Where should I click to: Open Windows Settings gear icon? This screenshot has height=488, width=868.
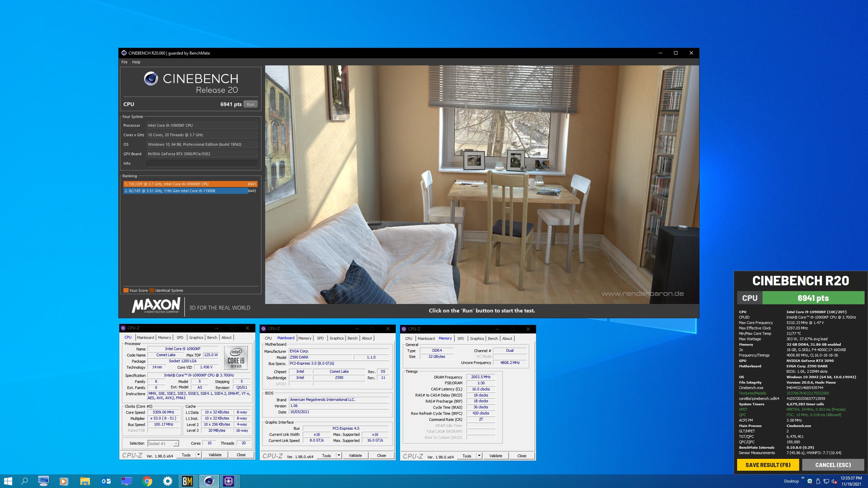(x=167, y=481)
